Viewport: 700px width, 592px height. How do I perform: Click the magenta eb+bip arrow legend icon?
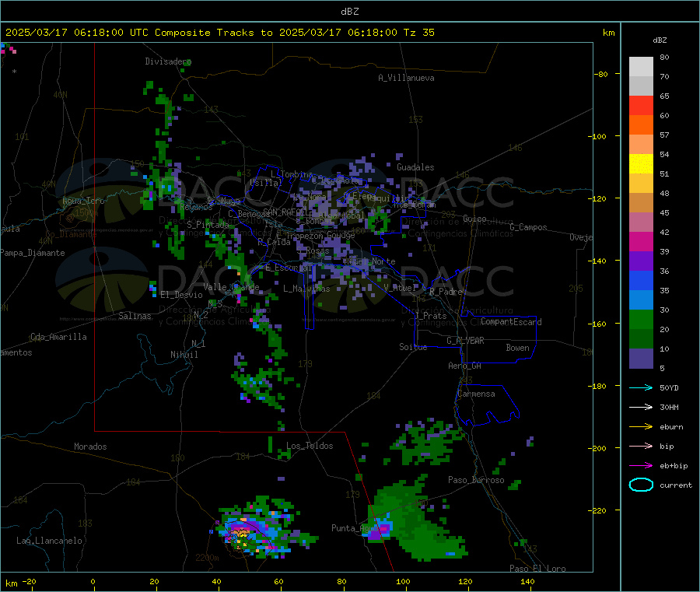tap(641, 466)
